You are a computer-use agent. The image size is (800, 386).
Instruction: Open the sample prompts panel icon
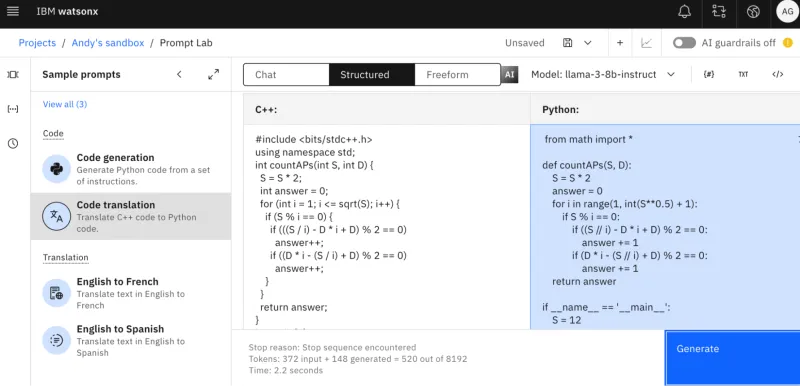pos(13,74)
